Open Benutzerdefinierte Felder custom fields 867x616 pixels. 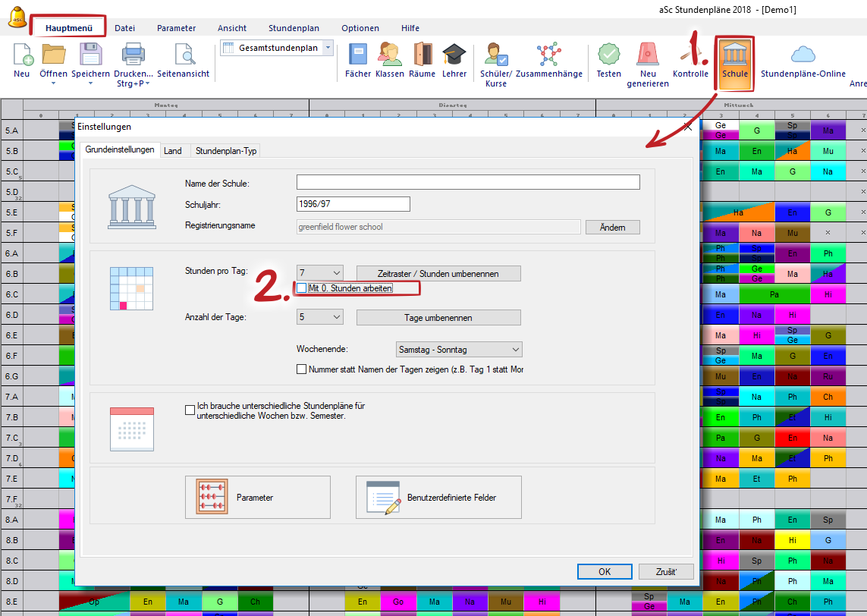coord(438,497)
